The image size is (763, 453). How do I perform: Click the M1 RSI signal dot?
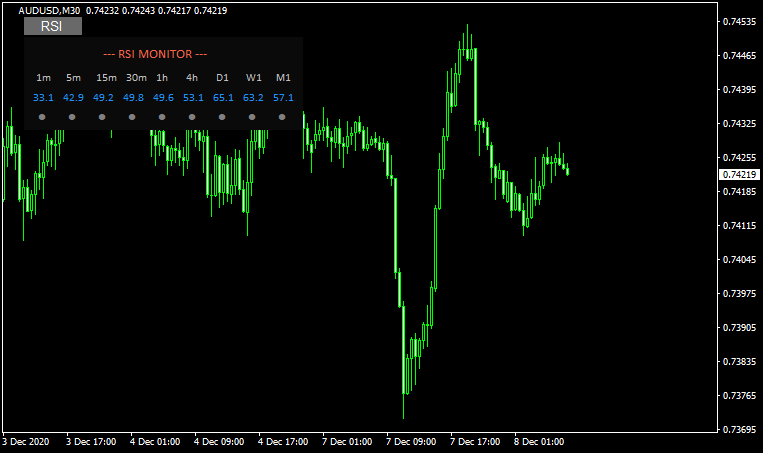click(x=282, y=117)
